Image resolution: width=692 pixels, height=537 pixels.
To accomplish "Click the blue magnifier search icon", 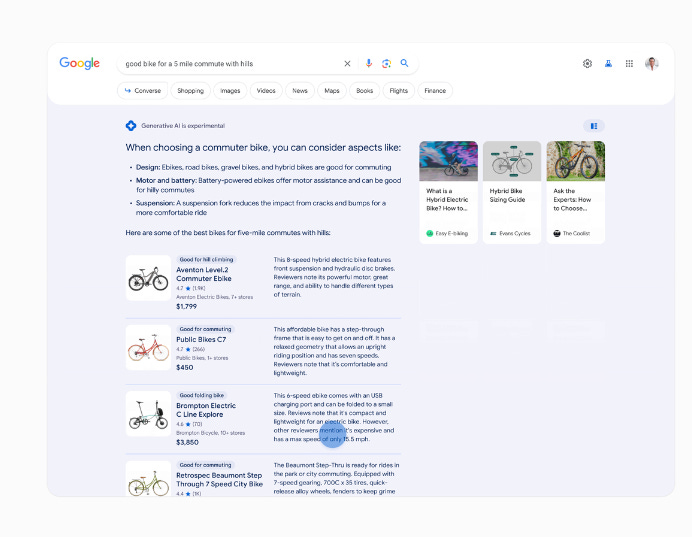I will (404, 63).
